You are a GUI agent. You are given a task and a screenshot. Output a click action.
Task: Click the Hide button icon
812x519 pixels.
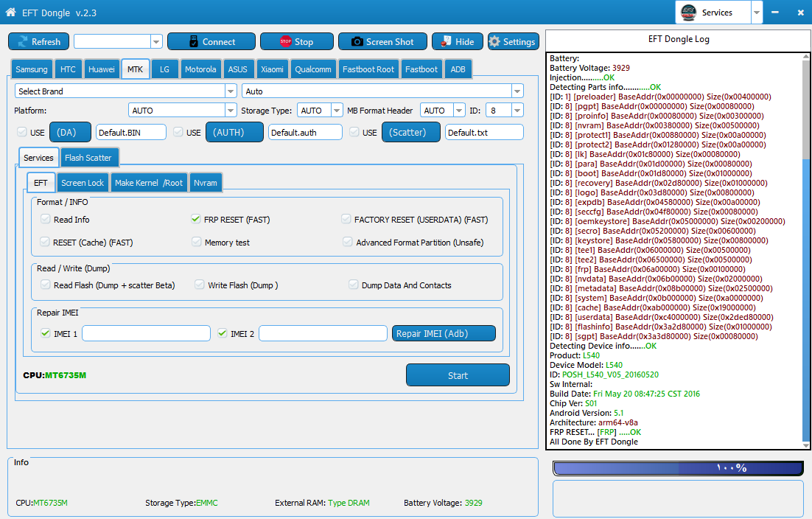pos(446,41)
